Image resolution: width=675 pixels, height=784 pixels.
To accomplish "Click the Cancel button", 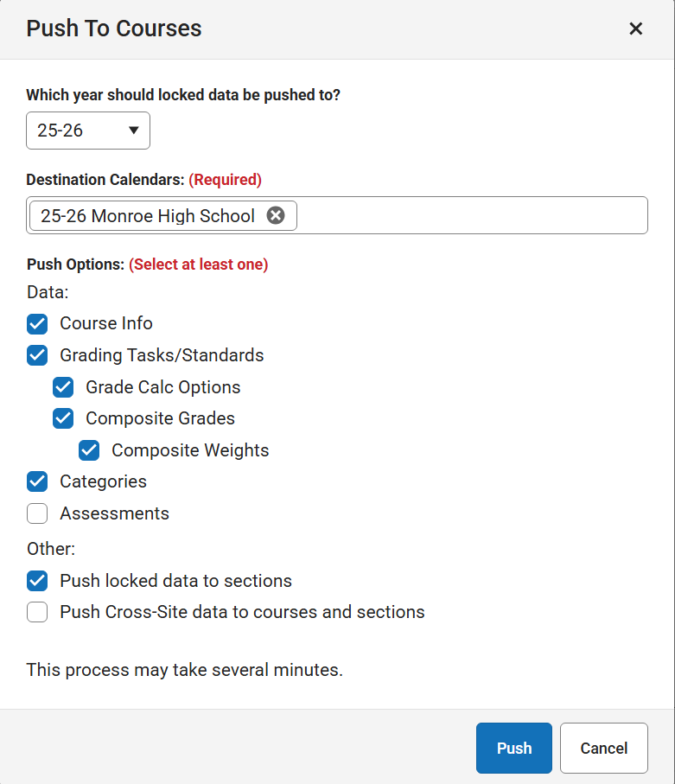I will tap(603, 748).
